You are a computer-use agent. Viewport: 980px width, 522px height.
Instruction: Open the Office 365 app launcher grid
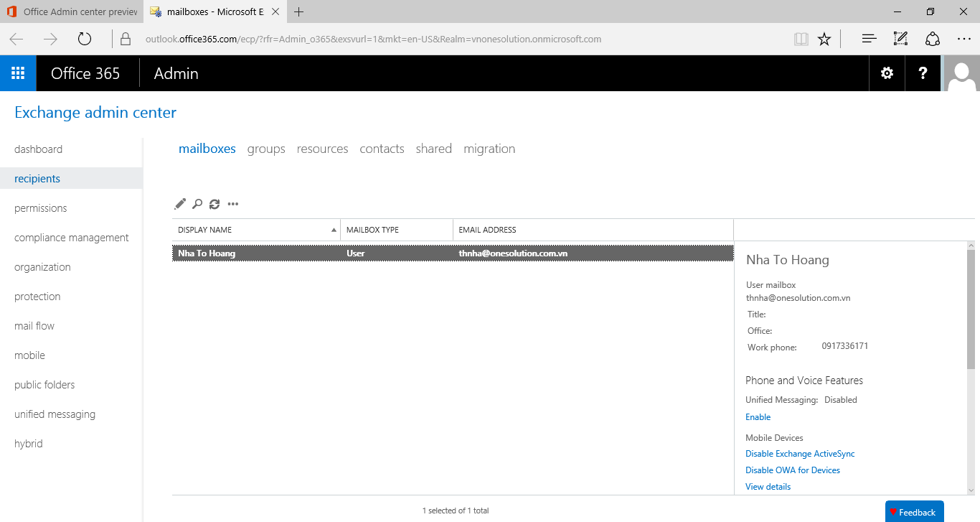point(18,73)
